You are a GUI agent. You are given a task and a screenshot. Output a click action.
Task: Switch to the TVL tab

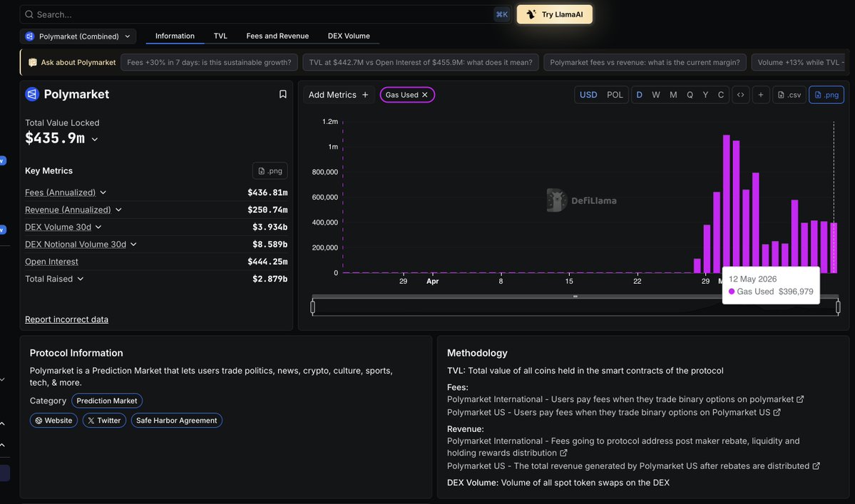220,36
